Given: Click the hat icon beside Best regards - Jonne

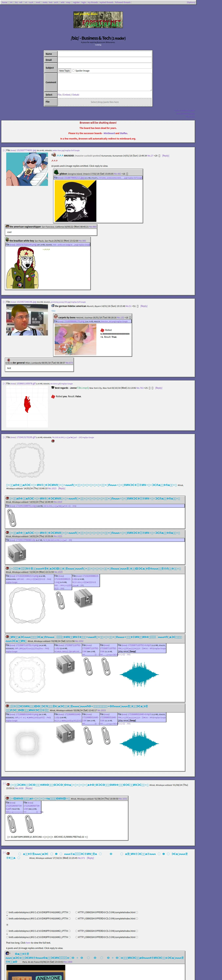Looking at the screenshot, I should (53, 388).
